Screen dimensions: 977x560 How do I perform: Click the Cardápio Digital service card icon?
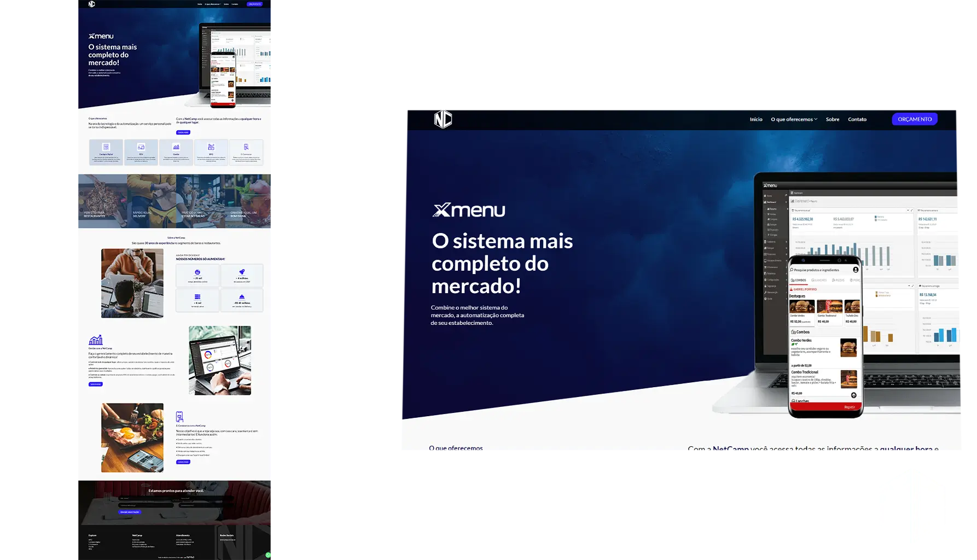[106, 147]
